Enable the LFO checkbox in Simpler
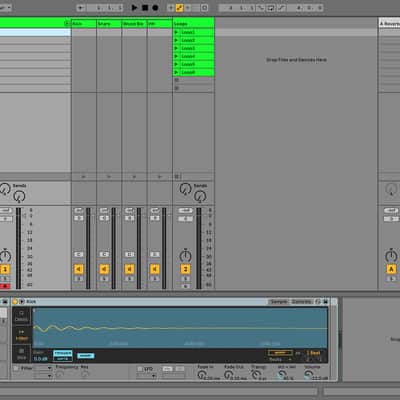The height and width of the screenshot is (400, 400). (140, 369)
